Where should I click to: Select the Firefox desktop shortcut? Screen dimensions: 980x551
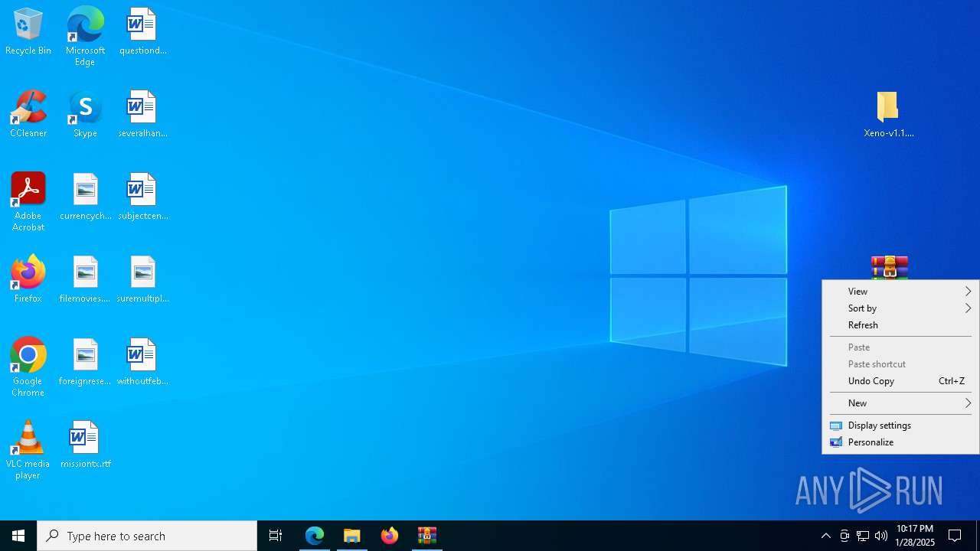pyautogui.click(x=28, y=280)
